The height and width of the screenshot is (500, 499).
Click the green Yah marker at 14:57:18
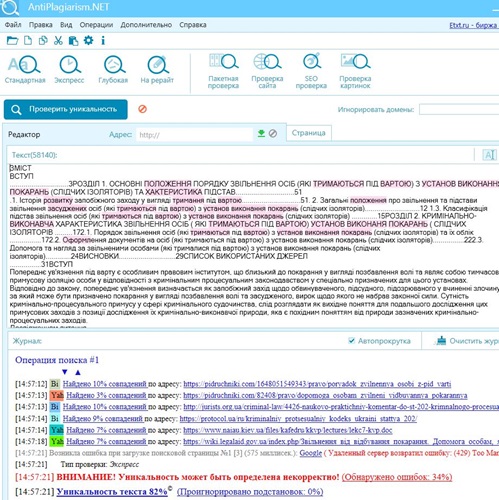[x=57, y=442]
